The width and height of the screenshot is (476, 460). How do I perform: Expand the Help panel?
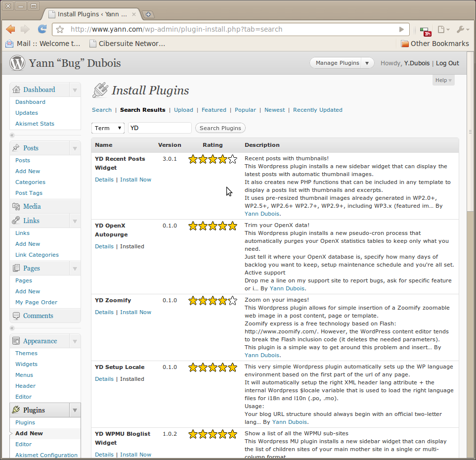443,80
